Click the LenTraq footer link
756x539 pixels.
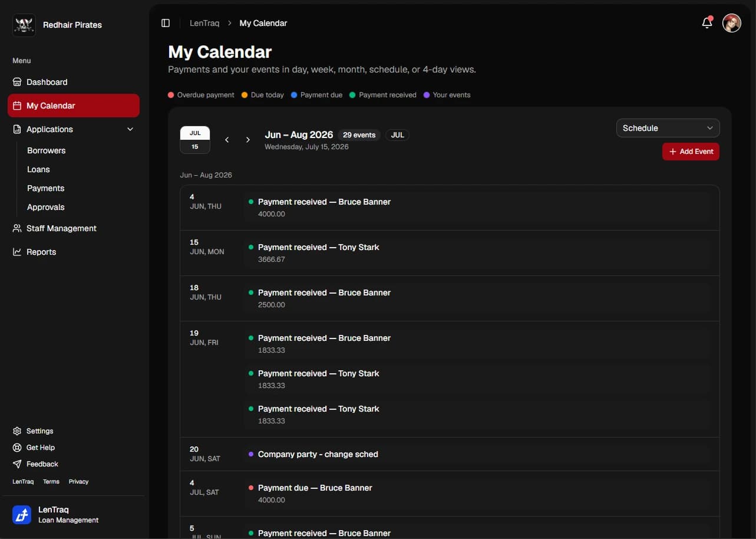[23, 482]
